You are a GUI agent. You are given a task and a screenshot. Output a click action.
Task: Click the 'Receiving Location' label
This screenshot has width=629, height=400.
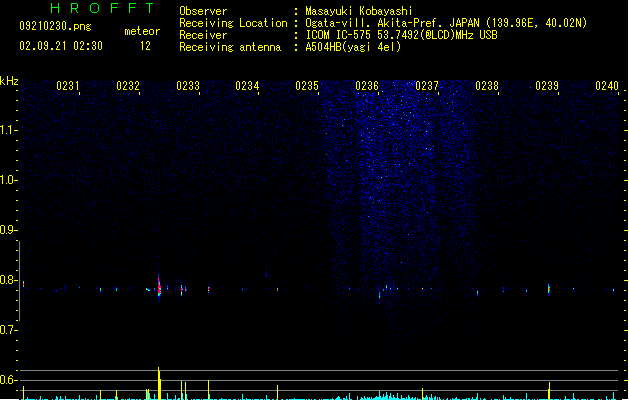233,23
